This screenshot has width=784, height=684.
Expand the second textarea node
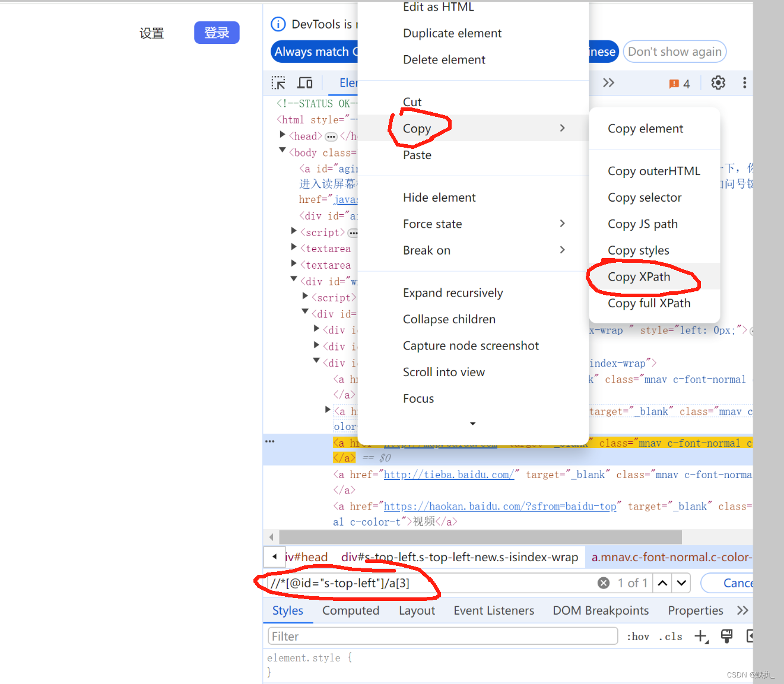pos(294,263)
